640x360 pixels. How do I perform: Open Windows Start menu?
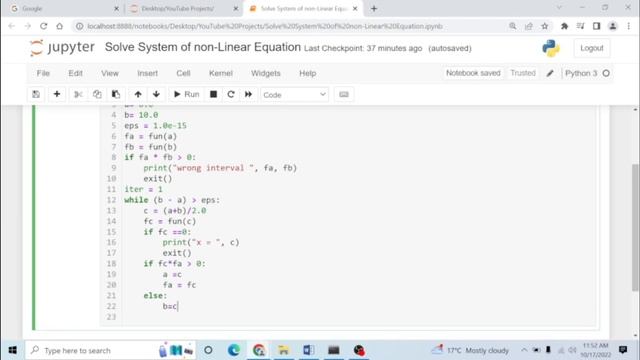click(13, 350)
